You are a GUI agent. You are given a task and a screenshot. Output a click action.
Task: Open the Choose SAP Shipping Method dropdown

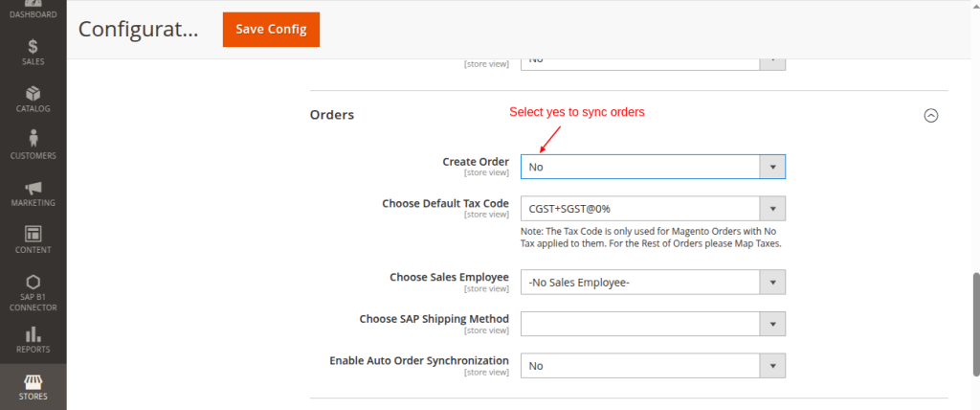(653, 324)
